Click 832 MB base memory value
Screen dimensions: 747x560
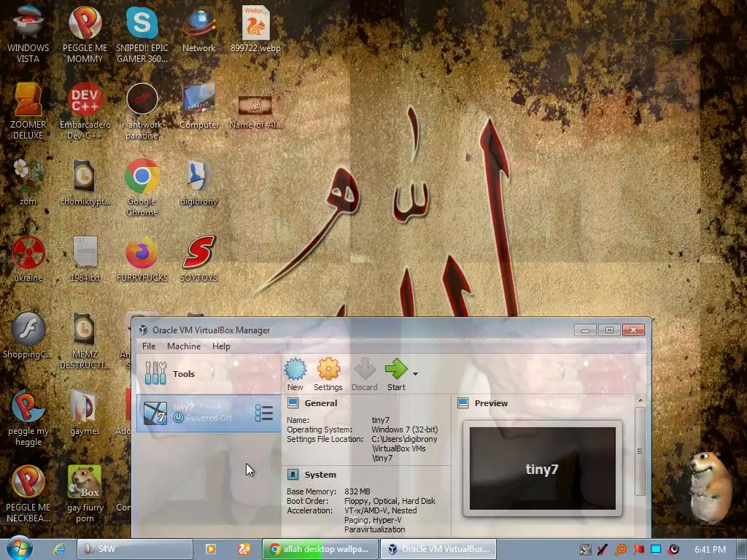click(x=357, y=491)
